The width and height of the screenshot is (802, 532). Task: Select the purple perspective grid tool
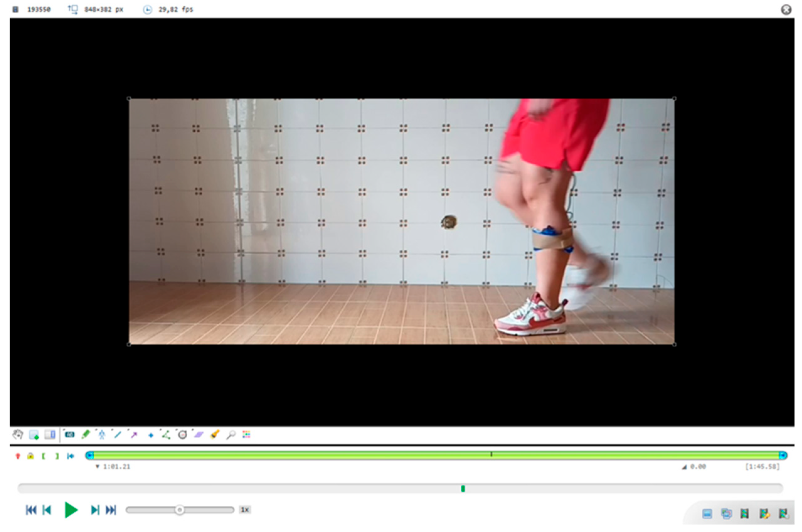(199, 435)
